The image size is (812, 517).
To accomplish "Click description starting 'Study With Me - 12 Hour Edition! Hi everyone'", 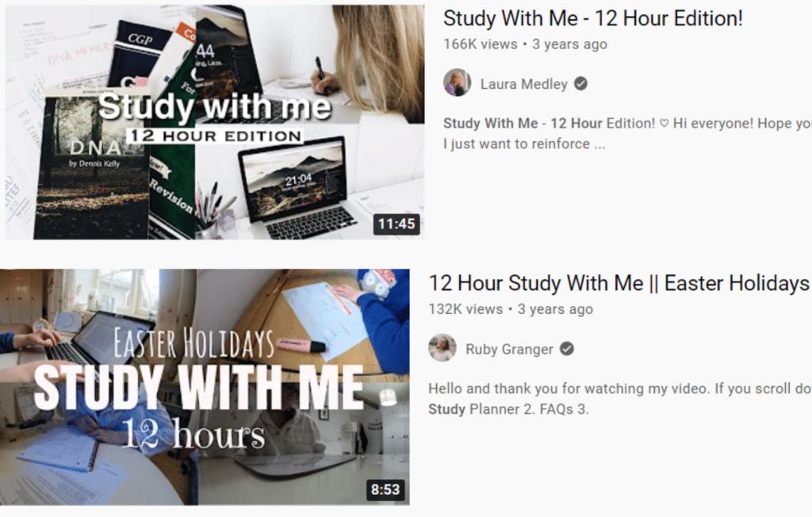I will (x=627, y=123).
